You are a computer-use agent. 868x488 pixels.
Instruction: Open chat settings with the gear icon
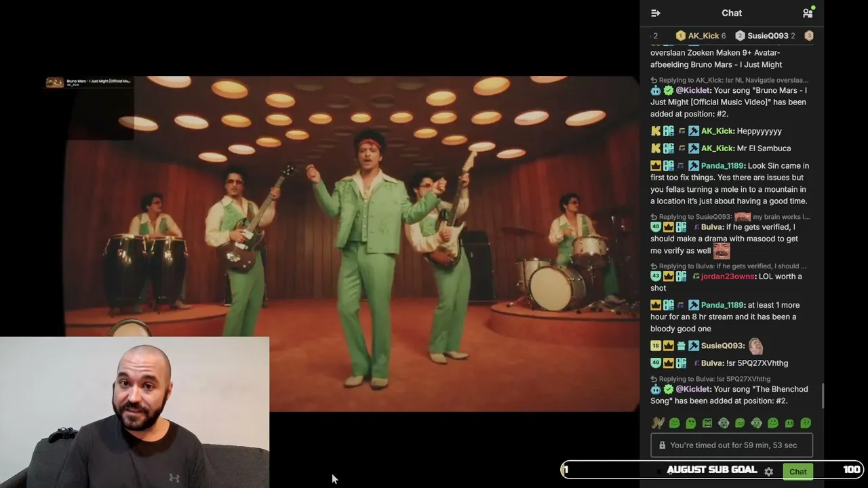coord(768,471)
